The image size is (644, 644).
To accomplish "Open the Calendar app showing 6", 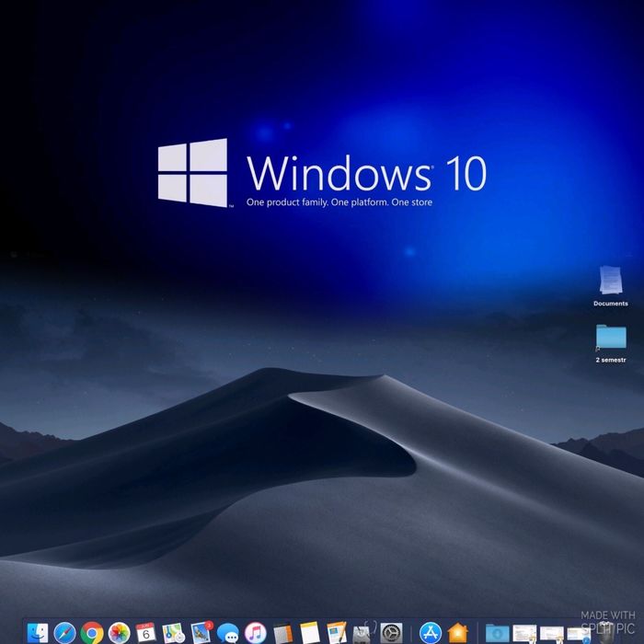I will (x=145, y=633).
